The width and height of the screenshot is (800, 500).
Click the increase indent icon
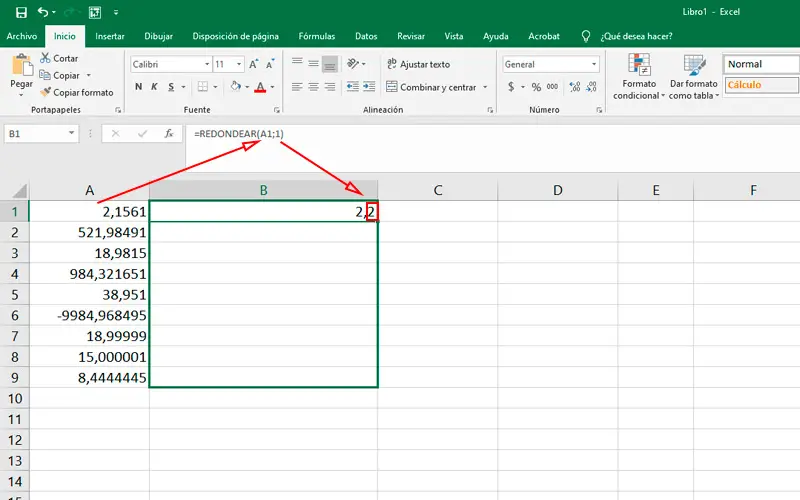click(369, 87)
